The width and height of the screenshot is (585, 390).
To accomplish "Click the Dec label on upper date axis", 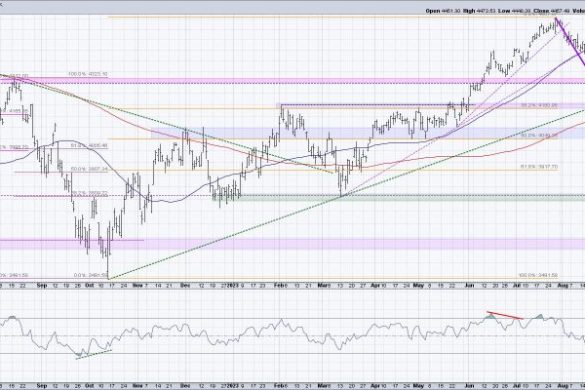I will coord(185,286).
